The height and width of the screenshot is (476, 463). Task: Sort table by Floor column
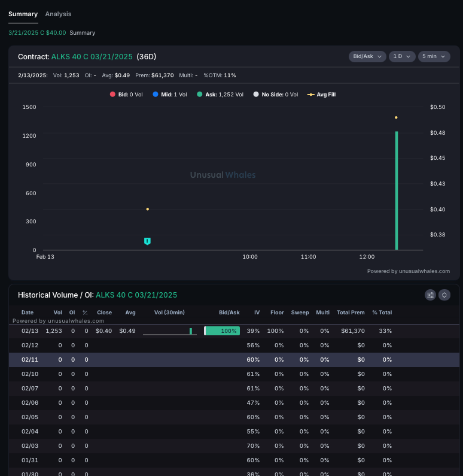[x=277, y=313]
